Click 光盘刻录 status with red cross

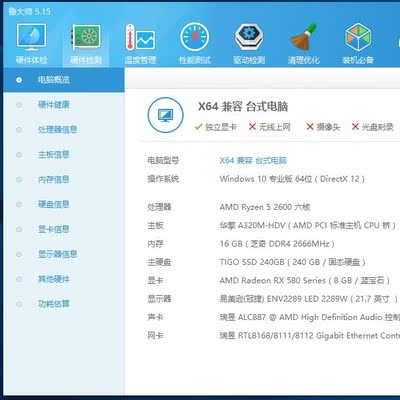[x=373, y=127]
